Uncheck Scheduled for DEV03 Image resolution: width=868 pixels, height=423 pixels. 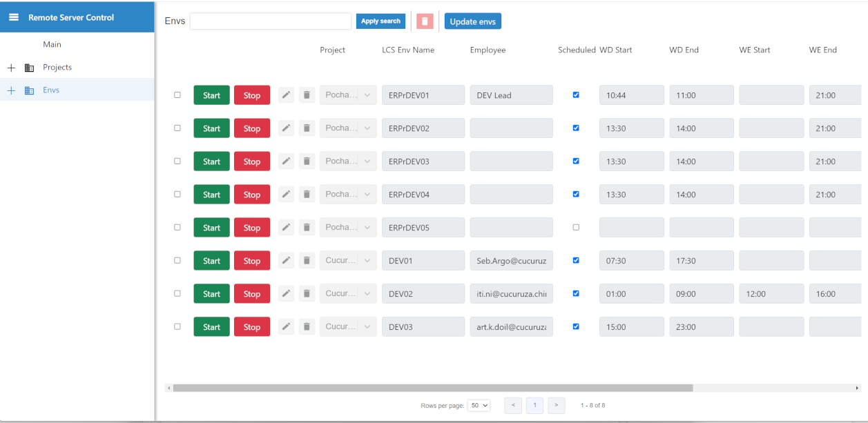[x=576, y=327]
